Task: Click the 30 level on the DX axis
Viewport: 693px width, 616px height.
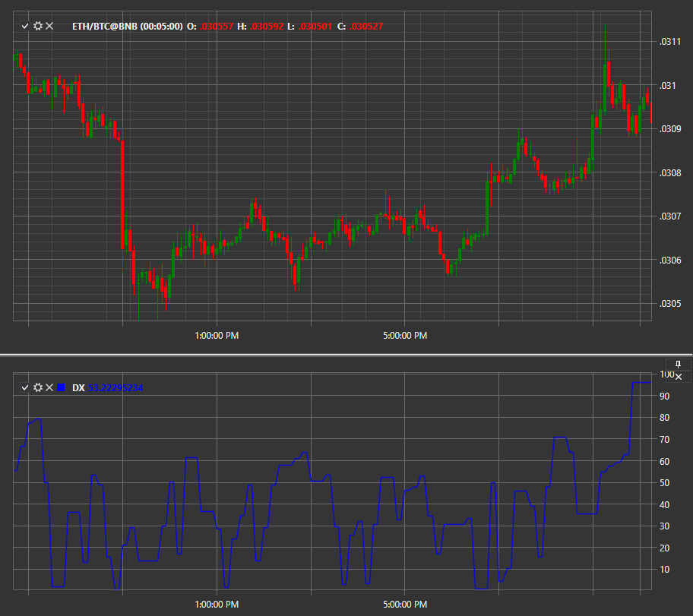Action: coord(664,526)
